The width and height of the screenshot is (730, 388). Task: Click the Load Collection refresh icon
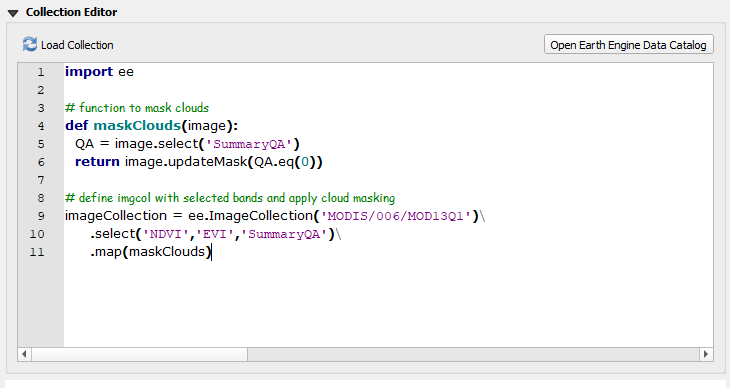click(x=30, y=45)
